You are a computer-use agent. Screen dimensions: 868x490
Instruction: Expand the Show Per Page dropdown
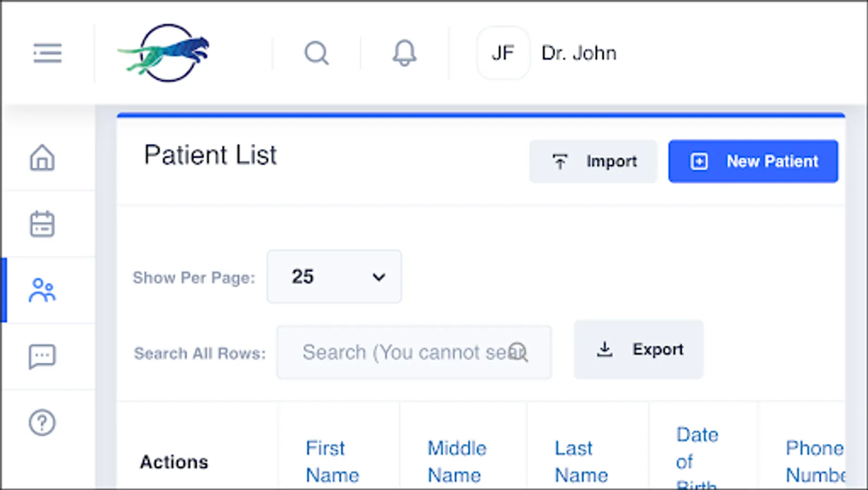(x=334, y=277)
